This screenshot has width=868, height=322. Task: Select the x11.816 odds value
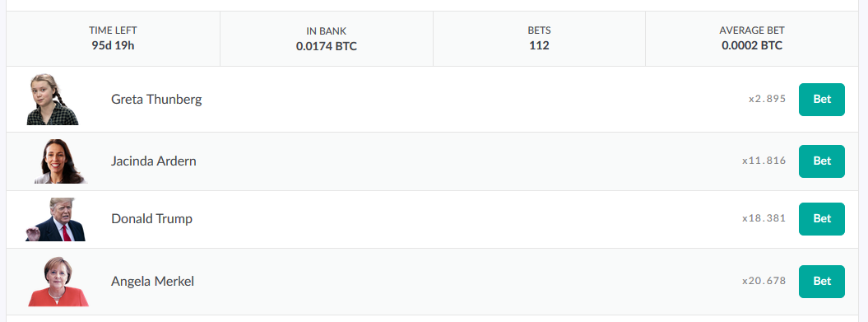tap(764, 161)
